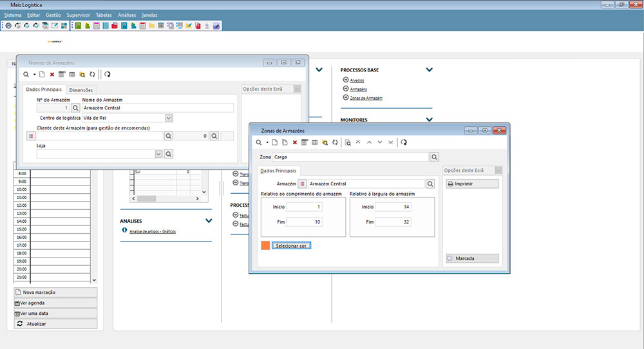Click undo arrow icon in Zonas de Armazéns toolbar
Screen dimensions: 644x349
[404, 142]
